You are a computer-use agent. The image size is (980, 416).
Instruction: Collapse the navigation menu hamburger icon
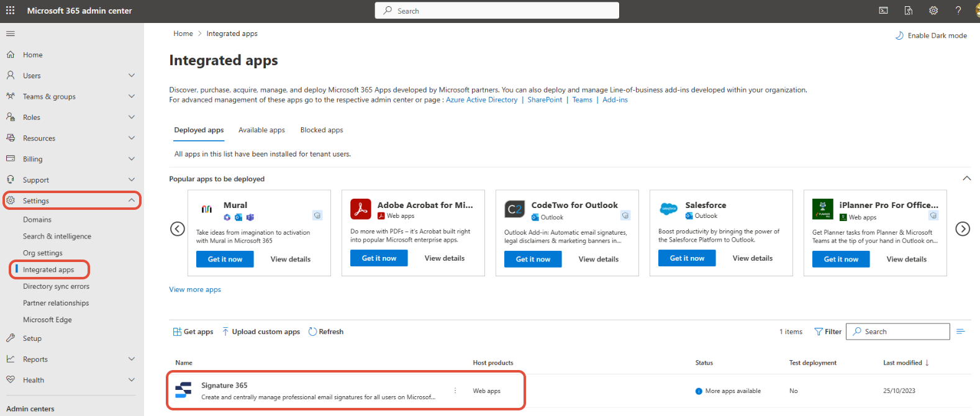pyautogui.click(x=11, y=34)
